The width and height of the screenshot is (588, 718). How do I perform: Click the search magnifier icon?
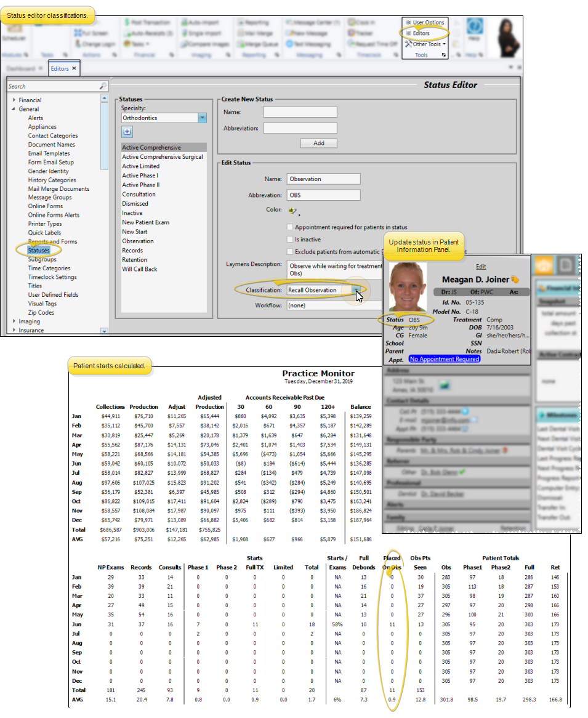pyautogui.click(x=103, y=86)
